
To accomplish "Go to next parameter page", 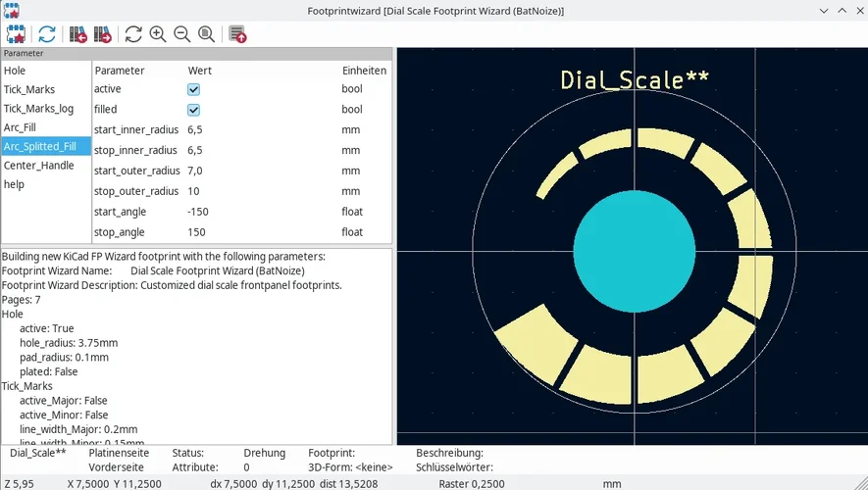I will (x=103, y=34).
